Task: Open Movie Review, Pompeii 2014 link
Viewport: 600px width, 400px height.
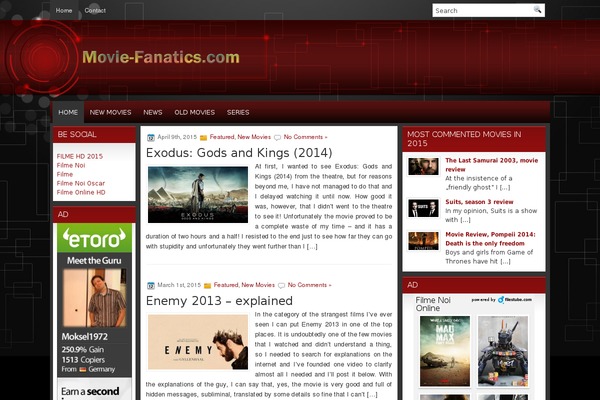Action: pyautogui.click(x=490, y=239)
